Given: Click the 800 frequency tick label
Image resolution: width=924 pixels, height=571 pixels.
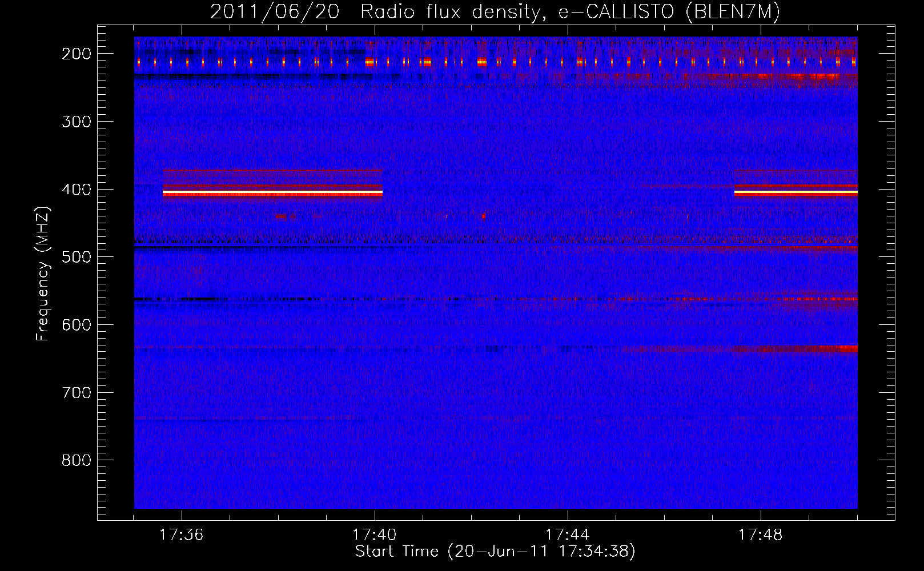Looking at the screenshot, I should [77, 460].
